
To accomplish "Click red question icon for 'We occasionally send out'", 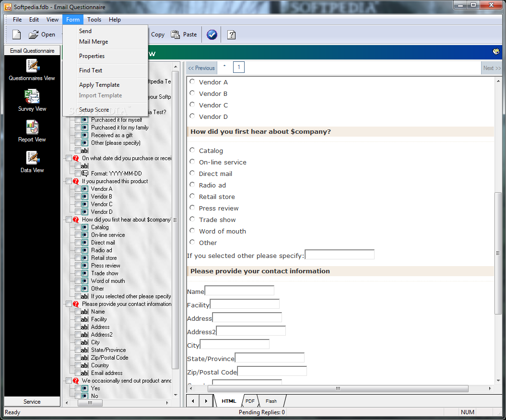I will pos(76,381).
